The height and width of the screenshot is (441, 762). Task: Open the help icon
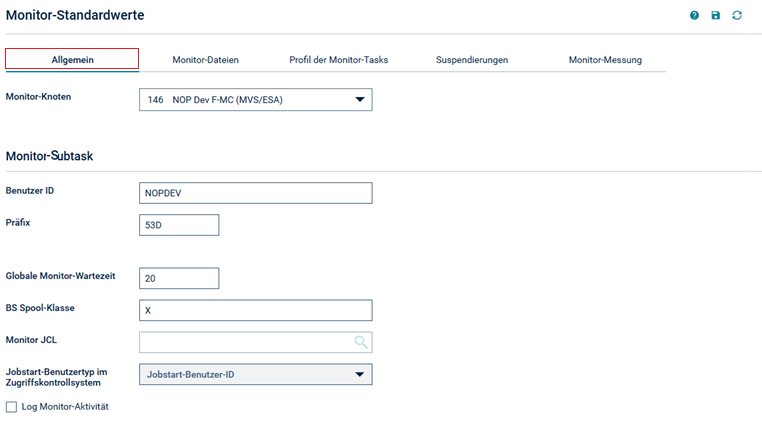(694, 16)
